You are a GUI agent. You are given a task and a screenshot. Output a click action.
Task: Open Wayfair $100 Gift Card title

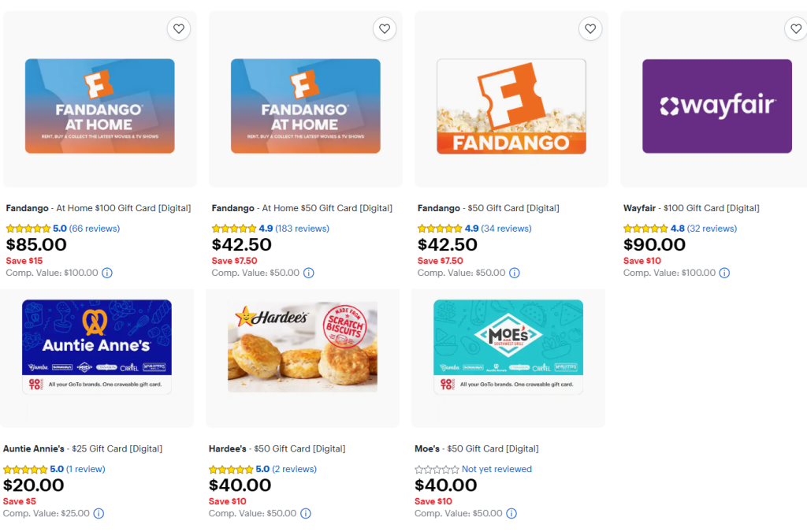691,208
